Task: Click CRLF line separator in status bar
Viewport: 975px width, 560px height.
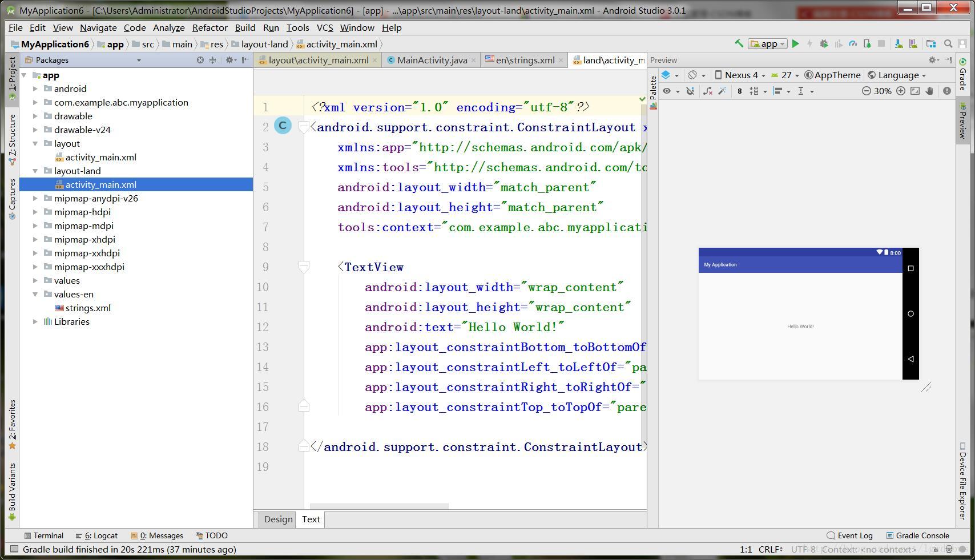Action: point(770,549)
